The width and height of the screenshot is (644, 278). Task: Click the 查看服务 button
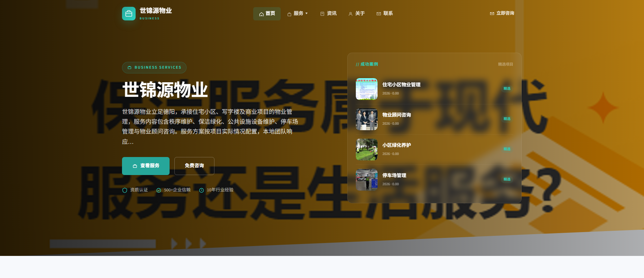coord(146,166)
